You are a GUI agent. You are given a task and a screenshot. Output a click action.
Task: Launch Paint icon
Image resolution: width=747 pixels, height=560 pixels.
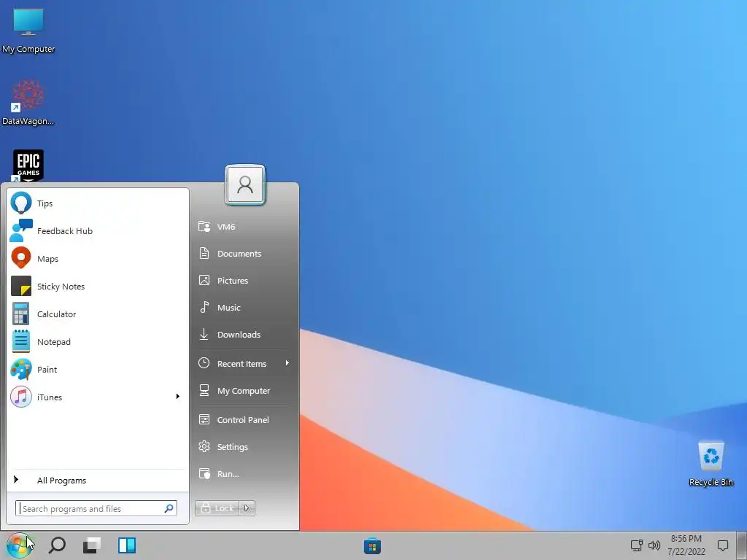[21, 369]
